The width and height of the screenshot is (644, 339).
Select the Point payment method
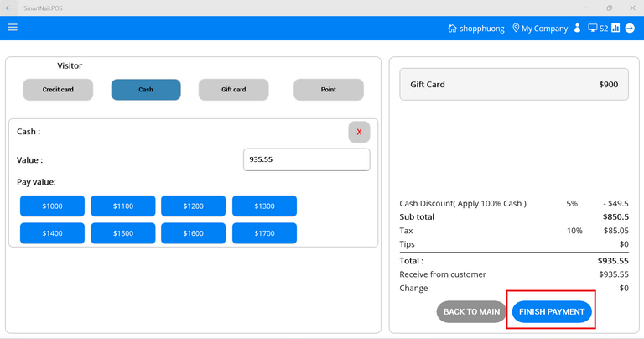[328, 90]
